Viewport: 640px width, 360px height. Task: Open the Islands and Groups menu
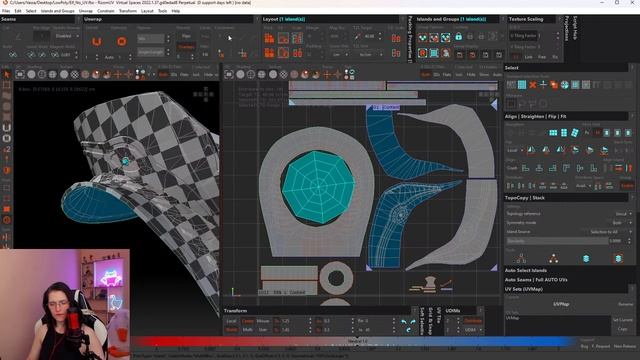coord(58,11)
